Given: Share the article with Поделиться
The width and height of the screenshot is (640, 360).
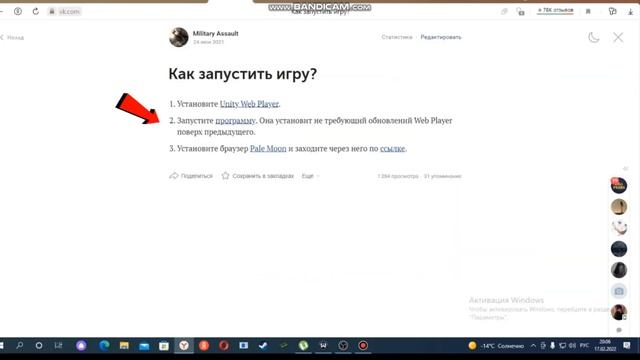Looking at the screenshot, I should tap(191, 176).
